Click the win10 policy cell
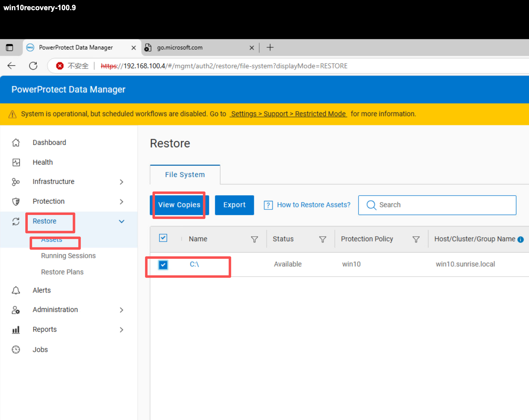Screen dimensions: 529x420 tap(351, 264)
